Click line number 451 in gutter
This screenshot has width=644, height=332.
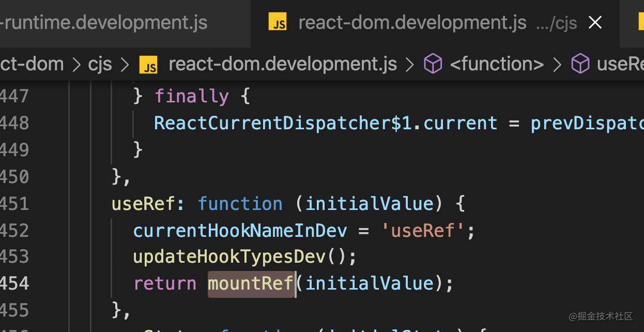click(14, 204)
